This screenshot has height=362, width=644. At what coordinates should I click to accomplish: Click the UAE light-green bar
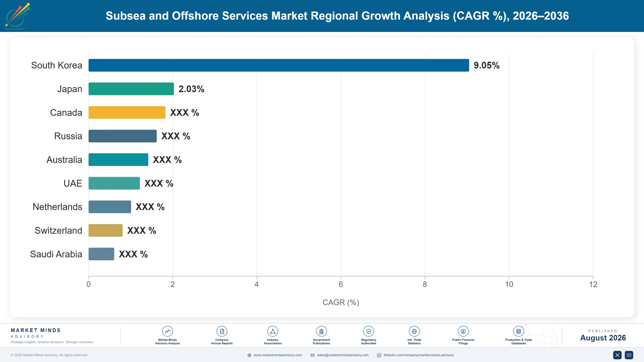click(x=114, y=183)
